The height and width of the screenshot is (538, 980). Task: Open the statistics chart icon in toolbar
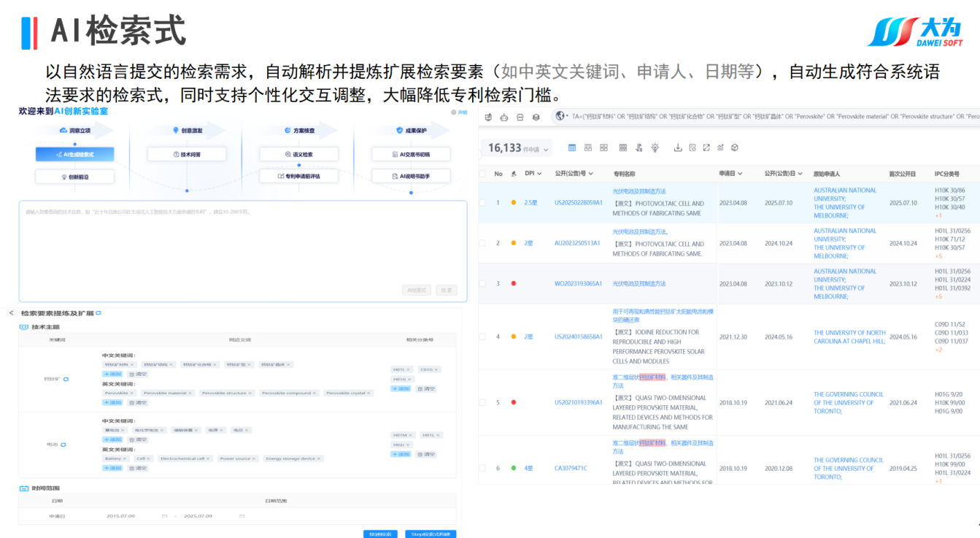click(x=720, y=147)
